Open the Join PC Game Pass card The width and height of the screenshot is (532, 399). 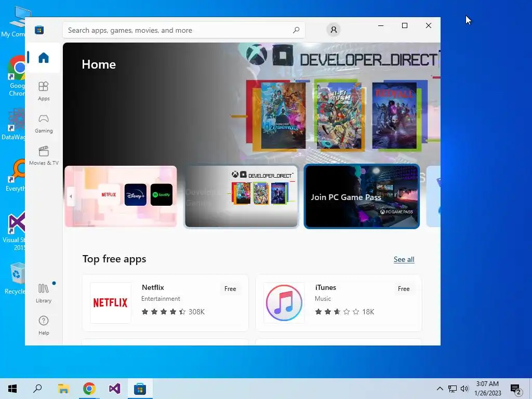[x=362, y=196]
